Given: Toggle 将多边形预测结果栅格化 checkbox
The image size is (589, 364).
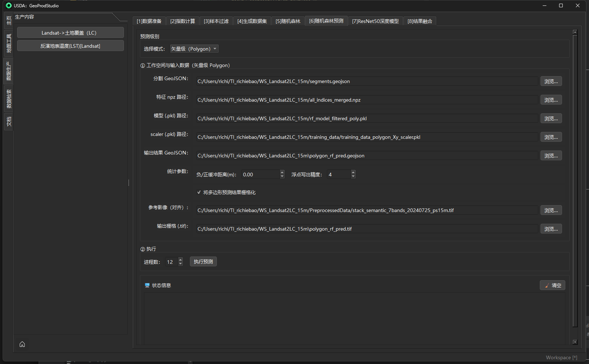Looking at the screenshot, I should [199, 192].
